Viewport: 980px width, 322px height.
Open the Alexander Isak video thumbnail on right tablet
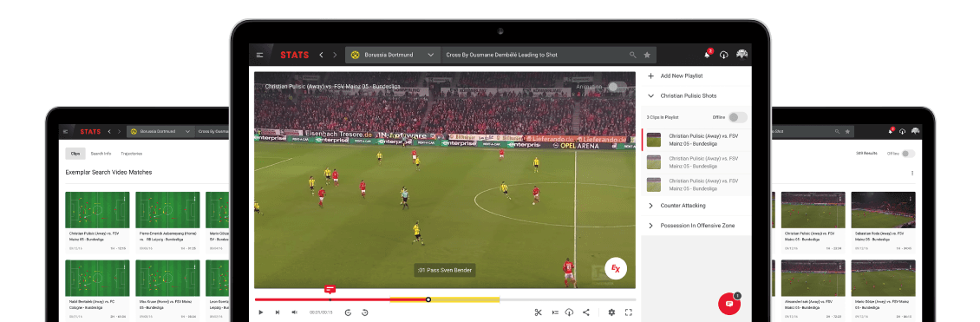(x=813, y=279)
